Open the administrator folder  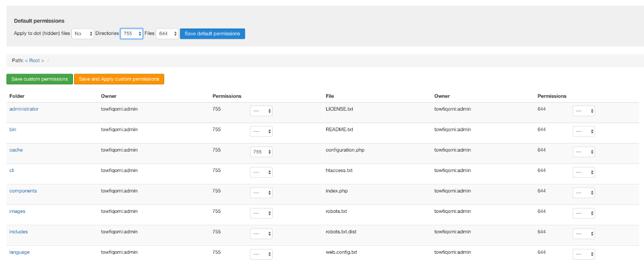pos(24,109)
